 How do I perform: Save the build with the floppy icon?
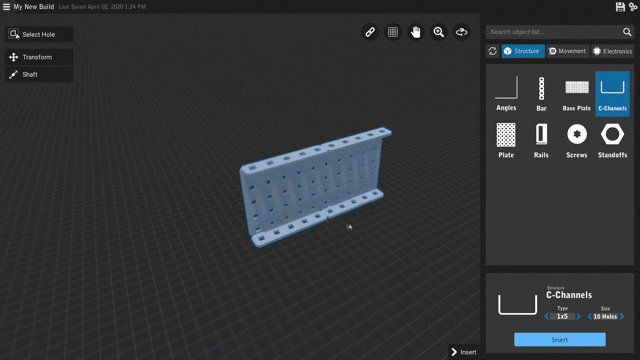620,7
